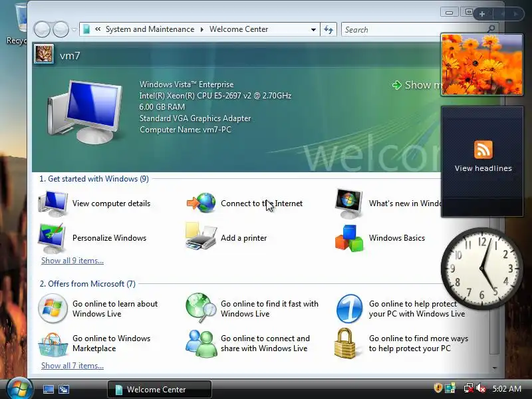Click Show all 9 items link
This screenshot has height=399, width=532.
point(72,261)
